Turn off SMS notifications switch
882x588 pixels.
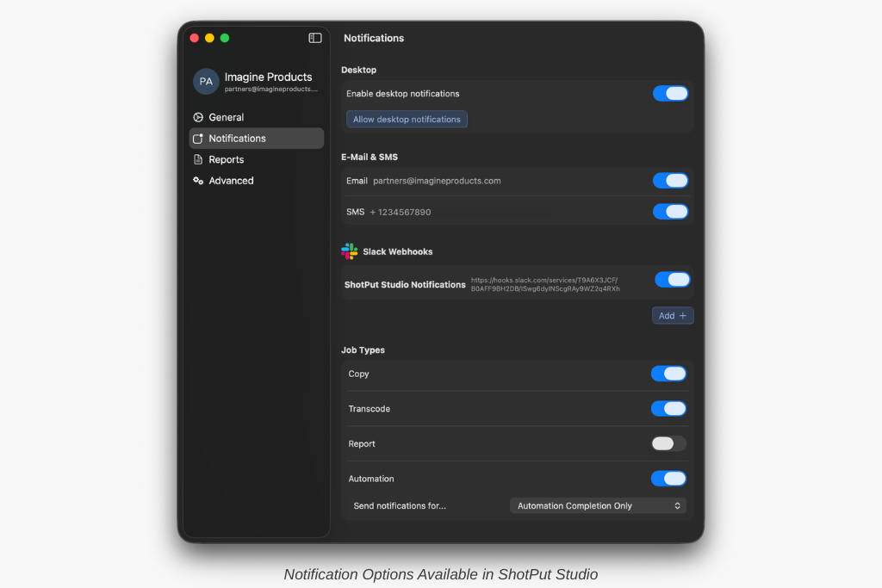[670, 212]
